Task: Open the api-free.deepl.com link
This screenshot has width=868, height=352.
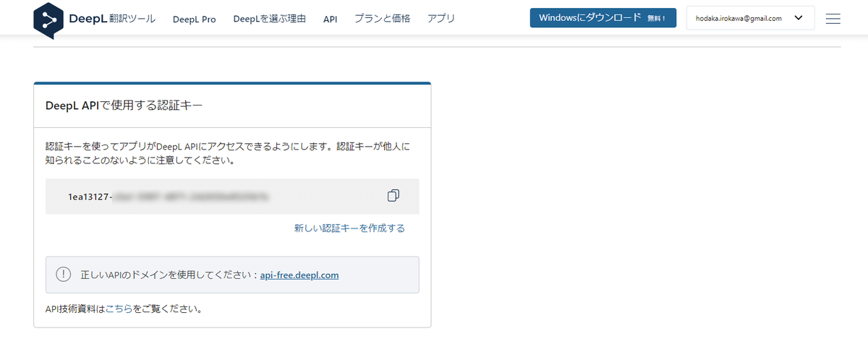Action: tap(299, 275)
